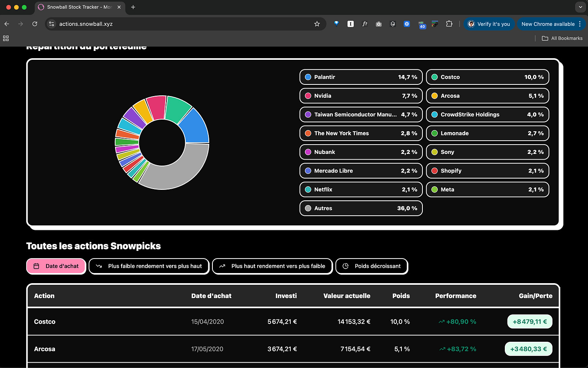This screenshot has width=588, height=368.
Task: Click the Verify it's you button
Action: (489, 24)
